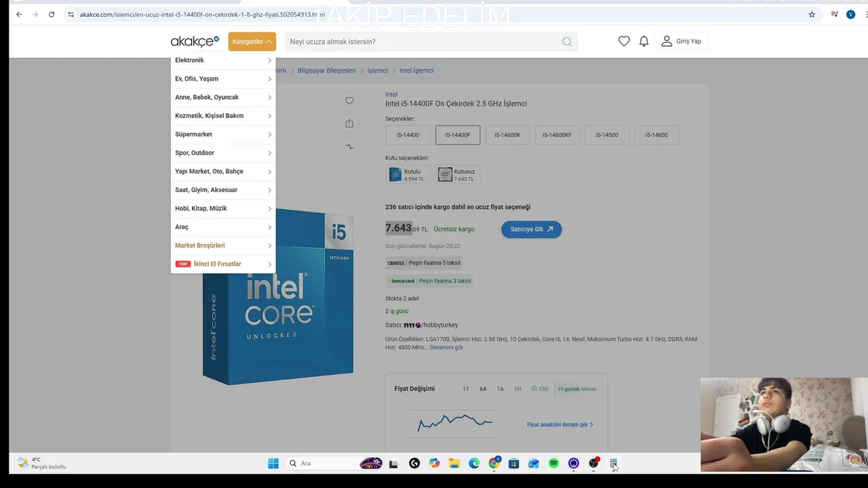Open Logitech G HUB from taskbar

point(414,464)
